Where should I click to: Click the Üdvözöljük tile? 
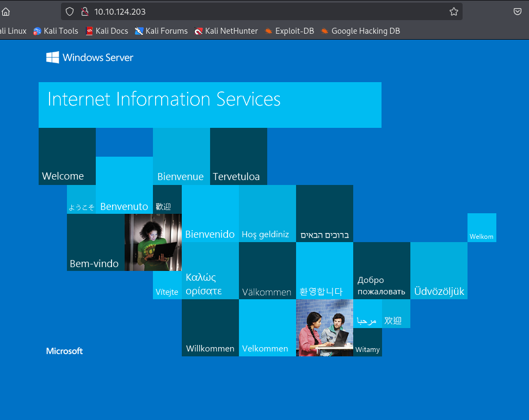point(439,270)
